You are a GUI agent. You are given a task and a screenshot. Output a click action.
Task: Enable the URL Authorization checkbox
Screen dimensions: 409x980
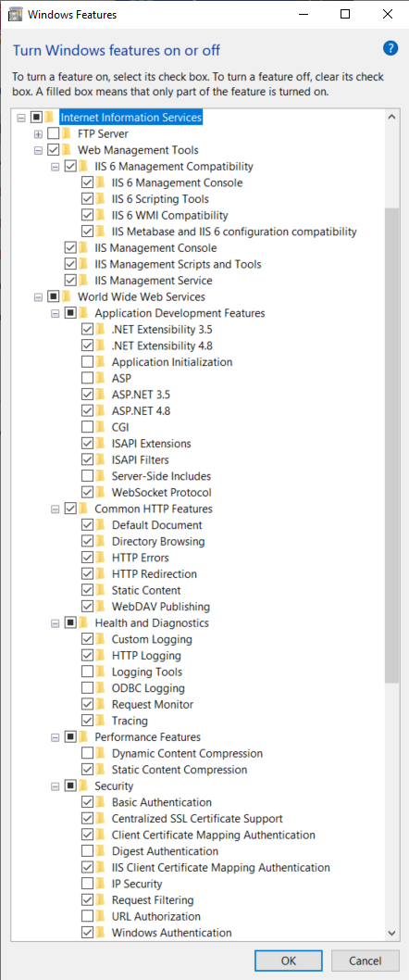pyautogui.click(x=87, y=916)
